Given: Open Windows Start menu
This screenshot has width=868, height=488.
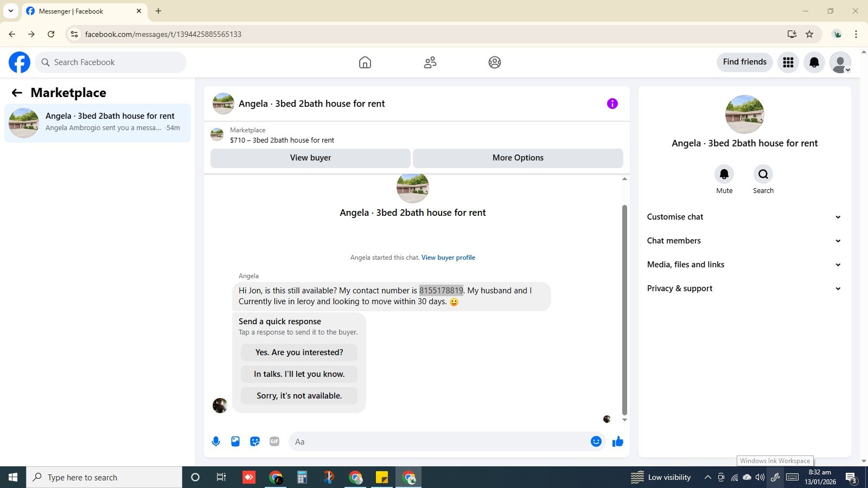Looking at the screenshot, I should click(13, 477).
